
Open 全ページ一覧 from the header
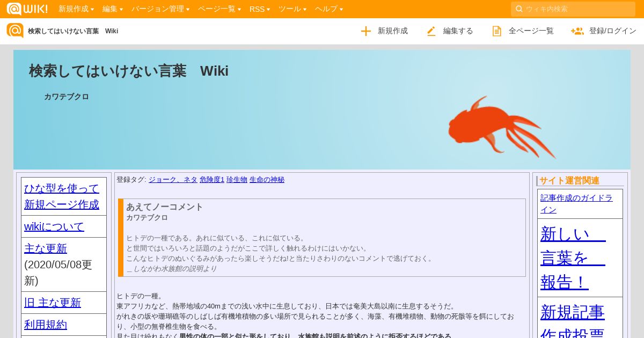coord(523,31)
